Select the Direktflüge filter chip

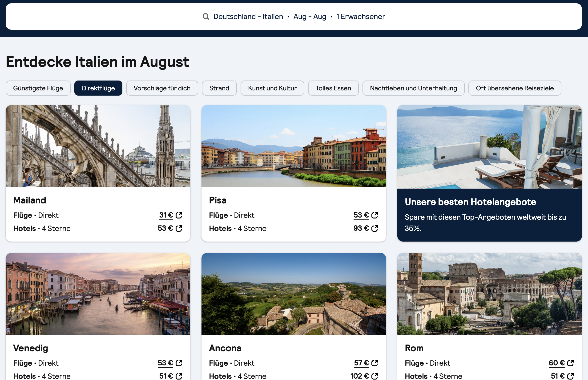[x=98, y=88]
